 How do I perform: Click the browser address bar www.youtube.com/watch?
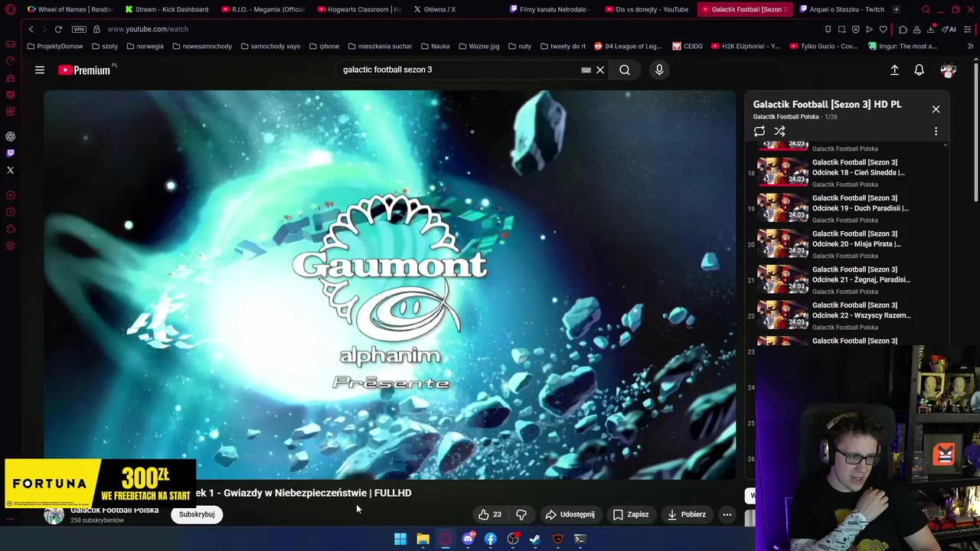point(148,29)
